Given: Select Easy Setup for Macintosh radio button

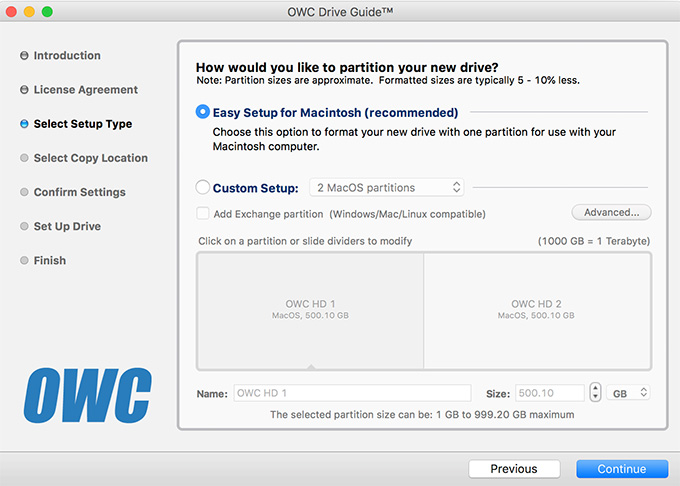Looking at the screenshot, I should [x=203, y=112].
